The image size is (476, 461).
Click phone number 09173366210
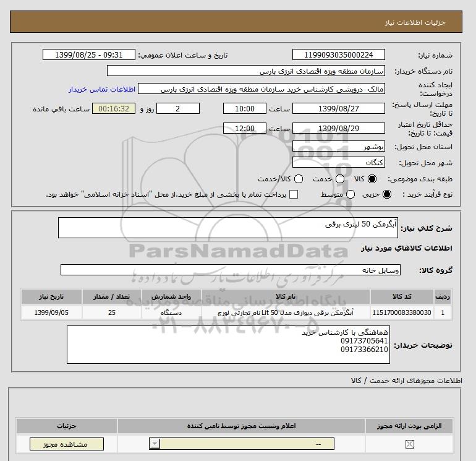click(x=364, y=350)
